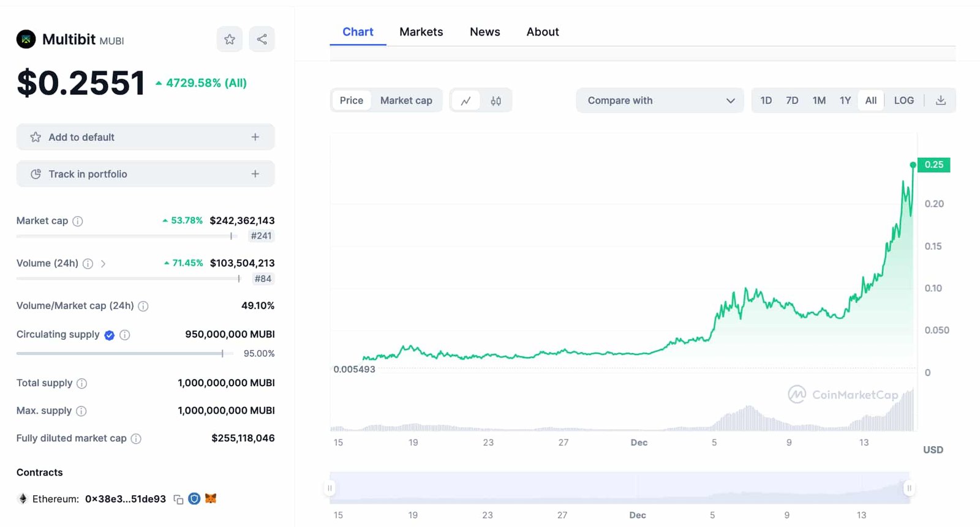Set chart range to All
Viewport: 980px width, 527px height.
(871, 100)
